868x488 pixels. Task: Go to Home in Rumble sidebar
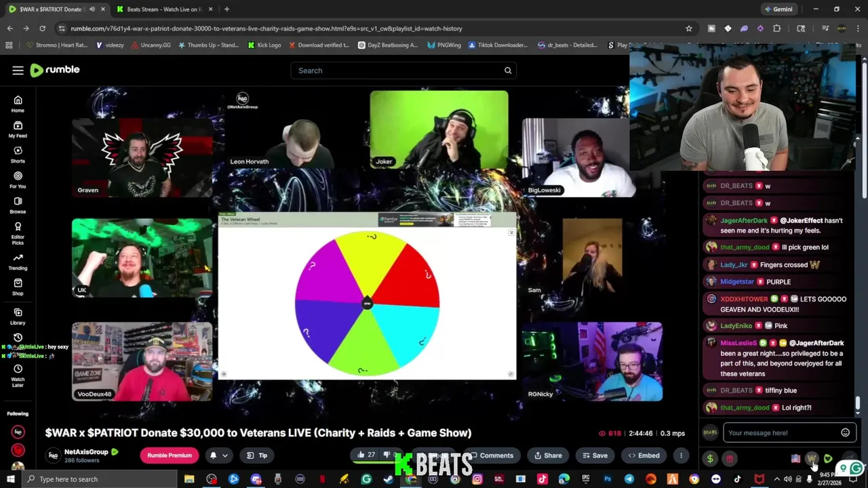pyautogui.click(x=18, y=104)
